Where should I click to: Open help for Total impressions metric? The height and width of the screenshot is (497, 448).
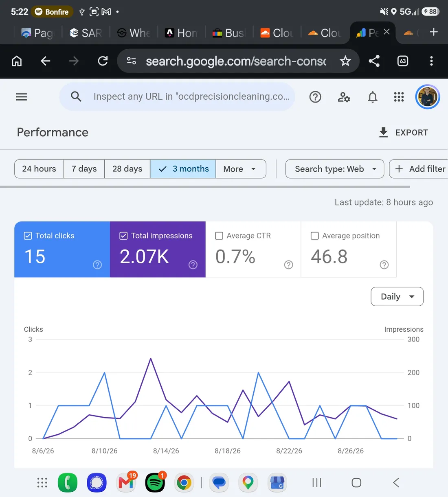coord(193,265)
